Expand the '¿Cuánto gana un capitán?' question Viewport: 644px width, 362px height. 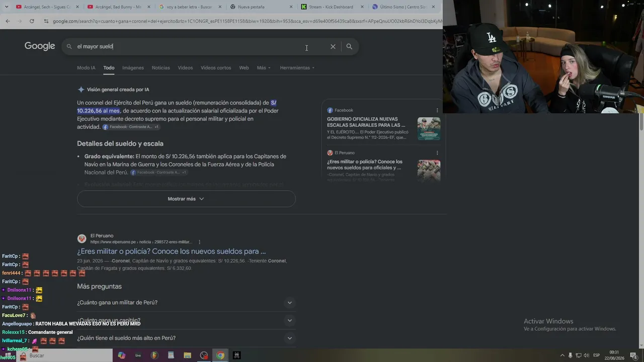click(x=186, y=320)
